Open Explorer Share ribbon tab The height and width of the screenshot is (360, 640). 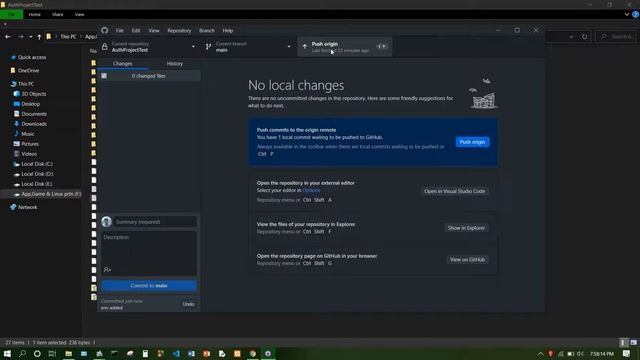(x=58, y=14)
